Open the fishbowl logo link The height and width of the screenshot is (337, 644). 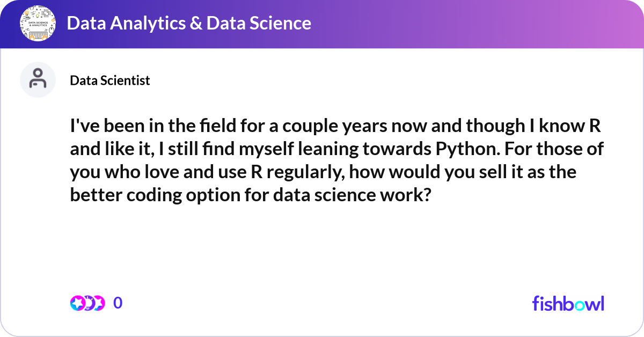(x=568, y=303)
